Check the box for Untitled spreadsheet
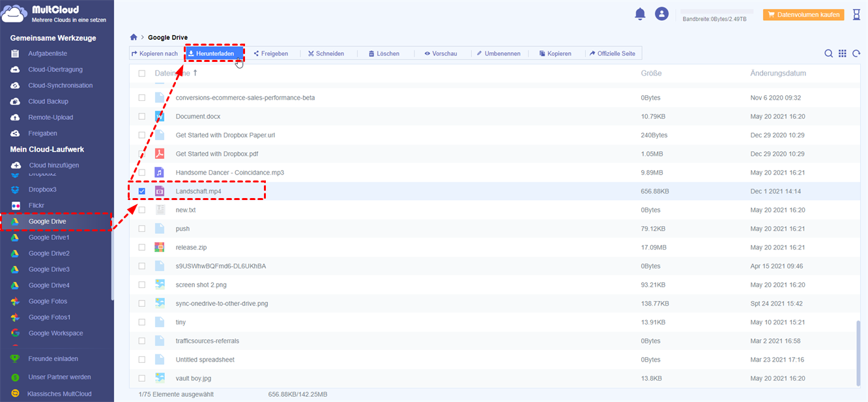The image size is (868, 402). point(142,360)
